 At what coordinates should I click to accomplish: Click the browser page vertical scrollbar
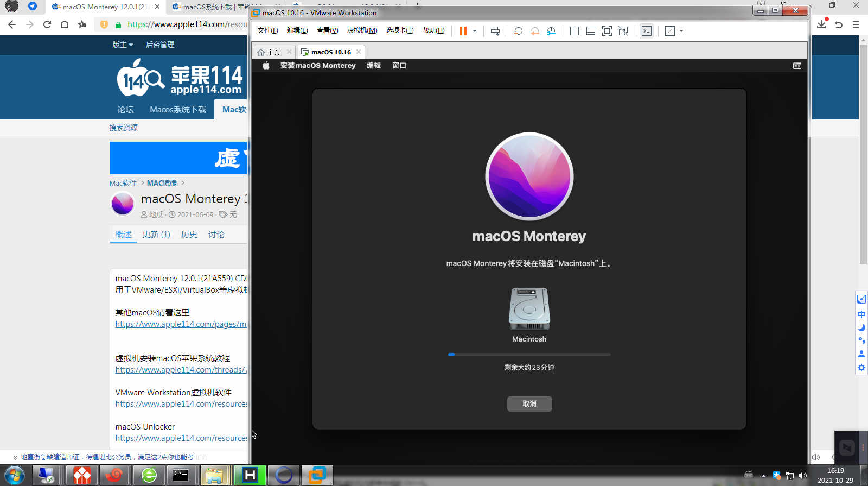[863, 154]
